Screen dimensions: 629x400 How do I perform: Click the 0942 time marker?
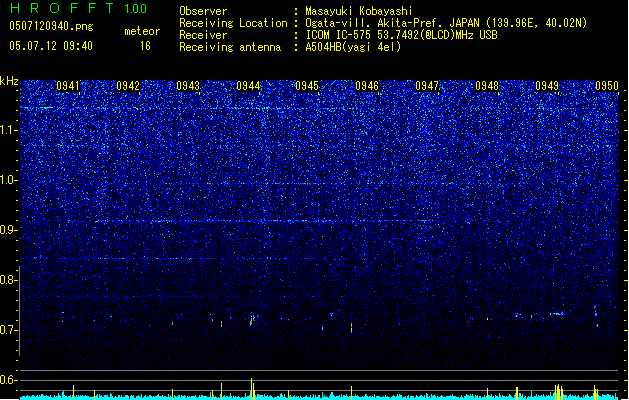coord(128,86)
